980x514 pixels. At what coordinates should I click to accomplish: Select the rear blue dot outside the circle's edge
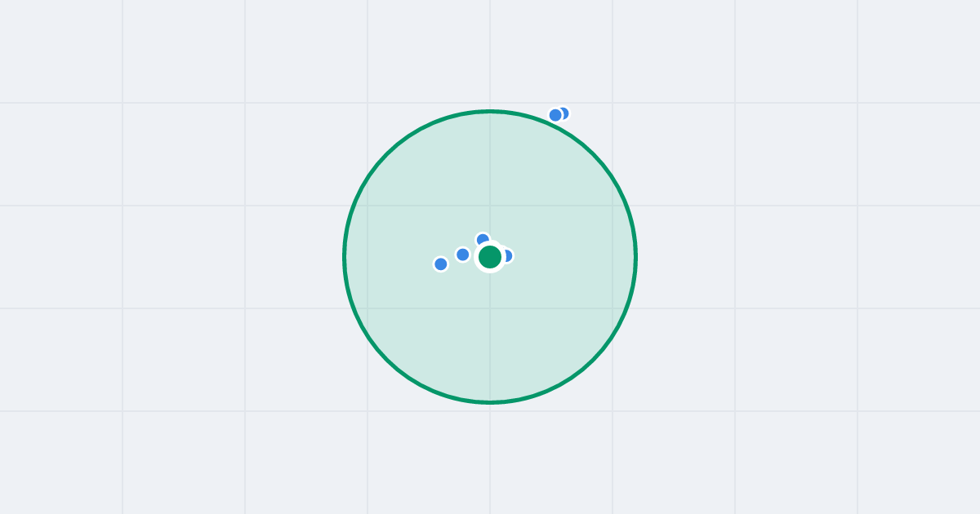(564, 113)
